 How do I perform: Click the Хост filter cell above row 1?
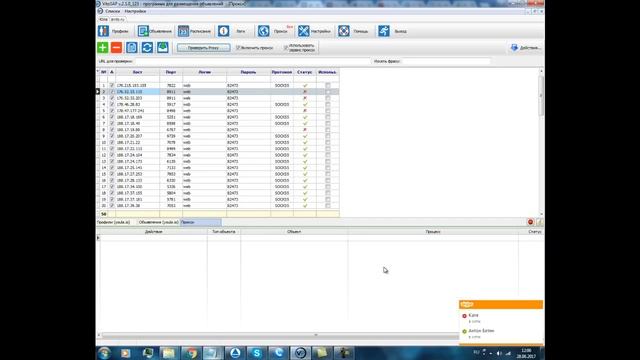click(x=138, y=79)
